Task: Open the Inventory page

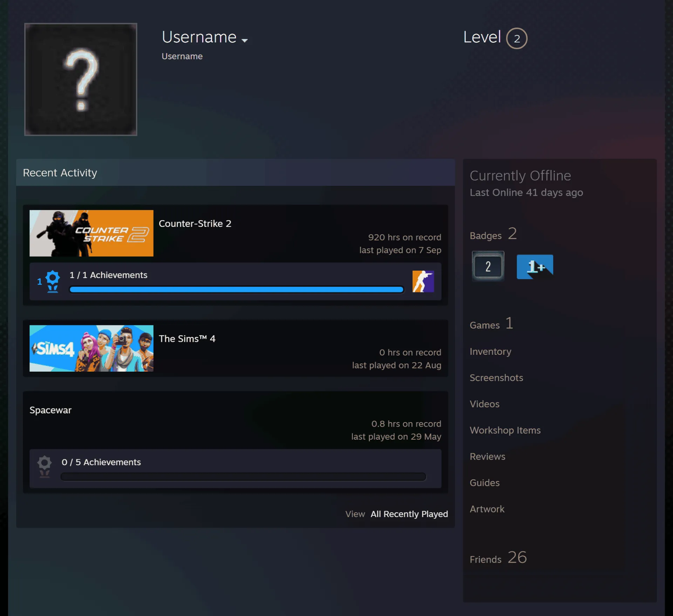Action: [x=490, y=351]
